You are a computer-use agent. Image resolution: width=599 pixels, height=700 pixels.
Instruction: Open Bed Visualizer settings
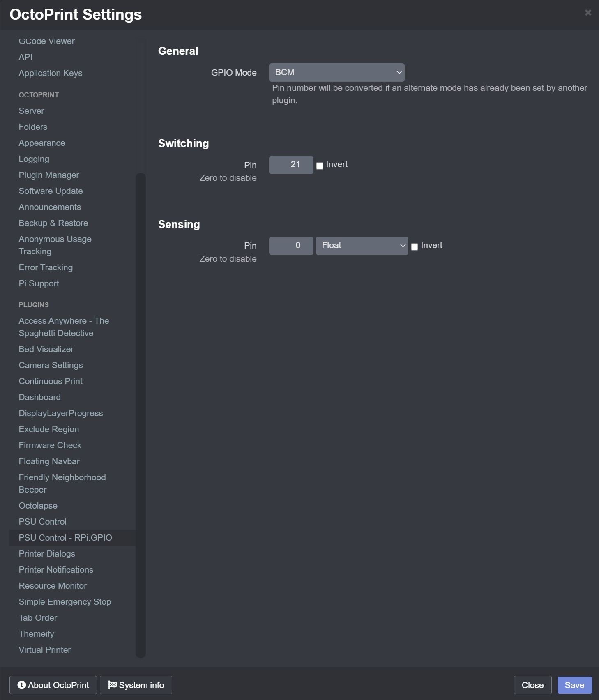coord(46,349)
